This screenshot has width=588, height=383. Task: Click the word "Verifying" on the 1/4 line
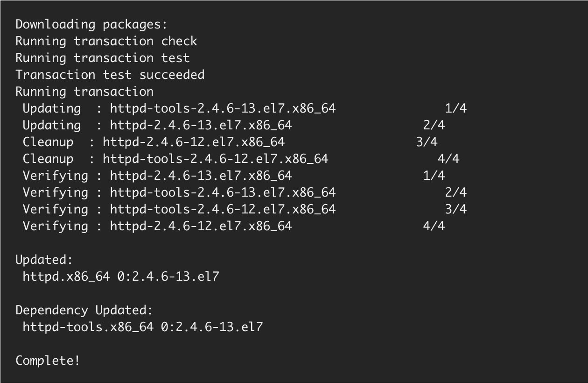tap(55, 176)
